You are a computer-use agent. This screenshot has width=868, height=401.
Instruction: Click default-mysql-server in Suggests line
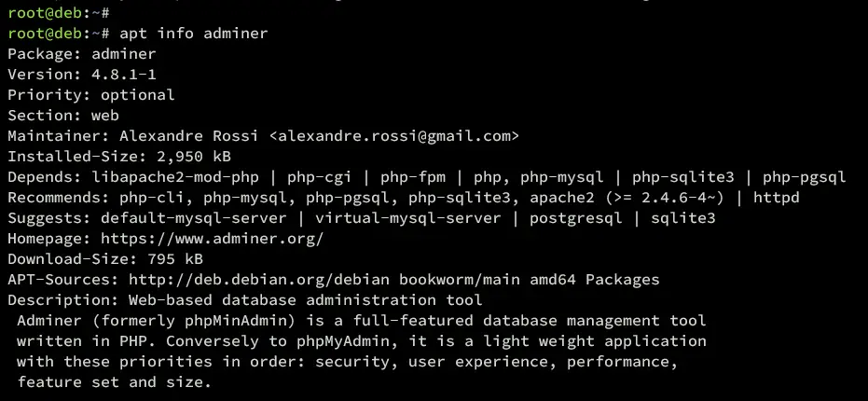coord(194,218)
